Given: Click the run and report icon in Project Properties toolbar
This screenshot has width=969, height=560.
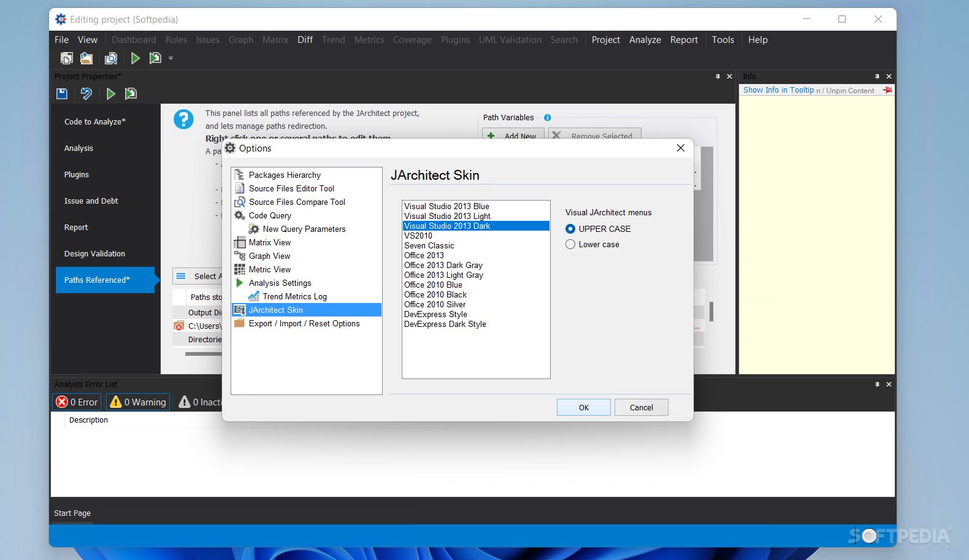Looking at the screenshot, I should point(131,94).
